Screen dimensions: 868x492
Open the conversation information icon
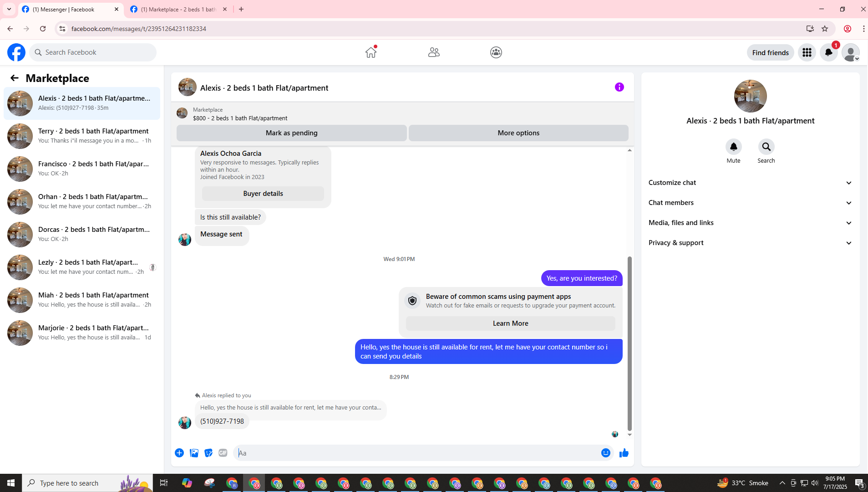619,87
